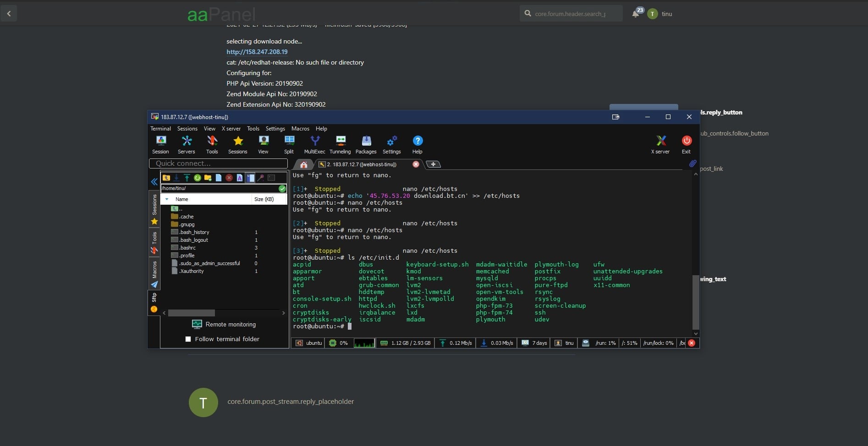This screenshot has width=868, height=446.
Task: Collapse the sidebar with double-arrow icon
Action: (x=154, y=182)
